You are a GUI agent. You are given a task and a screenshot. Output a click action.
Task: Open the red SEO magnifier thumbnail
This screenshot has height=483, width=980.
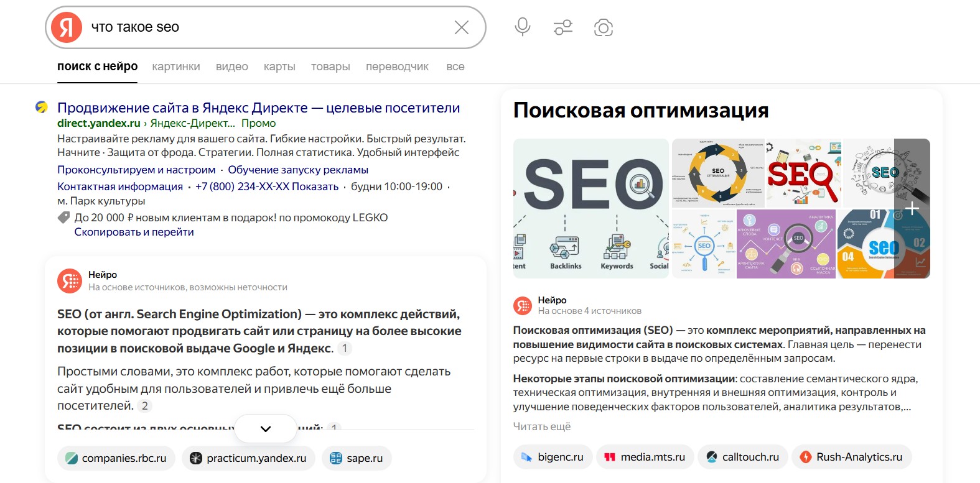click(803, 173)
